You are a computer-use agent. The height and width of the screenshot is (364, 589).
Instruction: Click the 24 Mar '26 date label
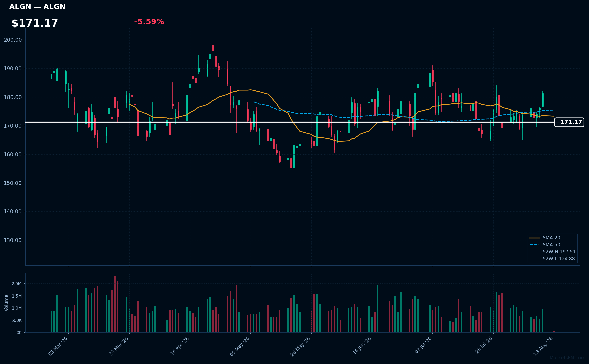119,346
